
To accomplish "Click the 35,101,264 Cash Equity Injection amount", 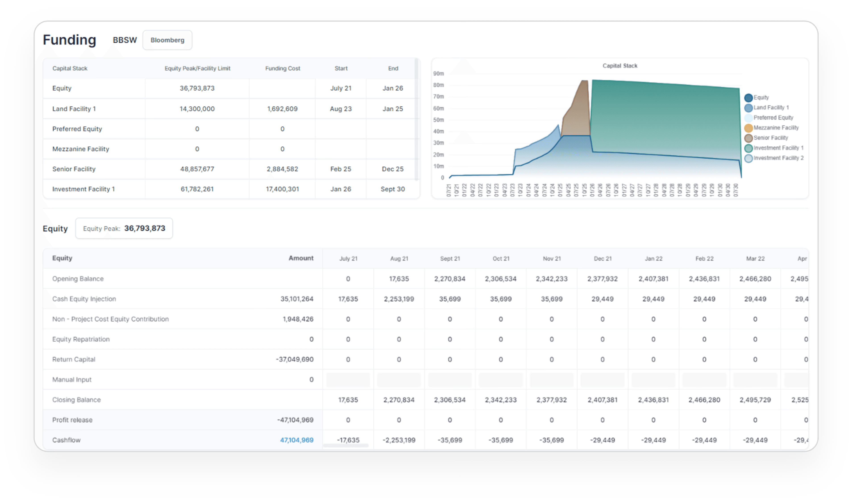I will [x=297, y=299].
